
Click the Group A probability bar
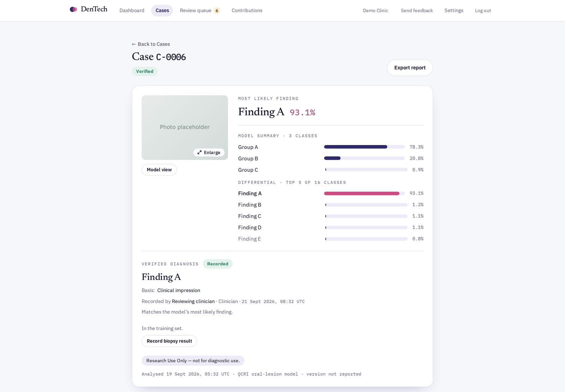(x=364, y=147)
